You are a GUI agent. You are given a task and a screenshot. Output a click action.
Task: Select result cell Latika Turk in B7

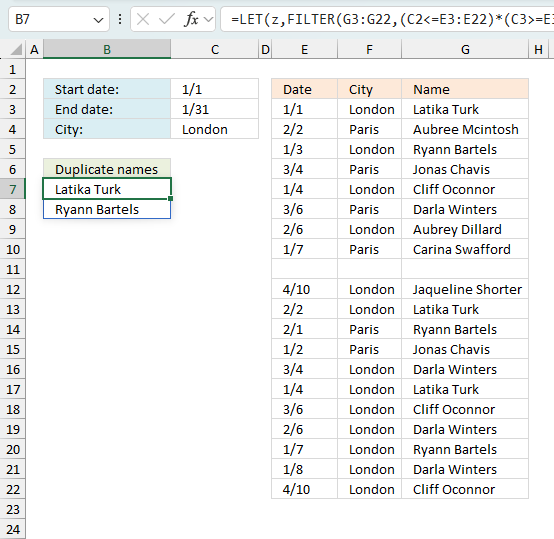pyautogui.click(x=107, y=189)
